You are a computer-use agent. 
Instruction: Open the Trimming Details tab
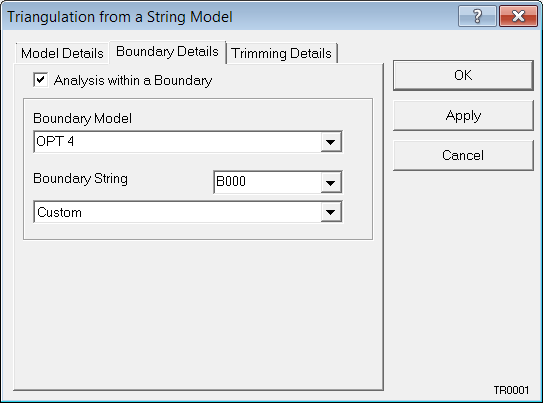[282, 53]
